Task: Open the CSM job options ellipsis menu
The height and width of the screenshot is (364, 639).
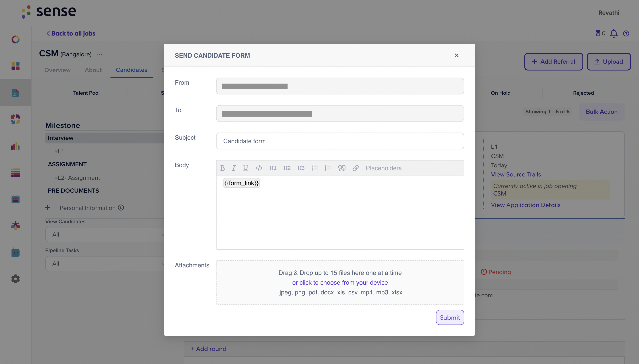Action: 99,54
